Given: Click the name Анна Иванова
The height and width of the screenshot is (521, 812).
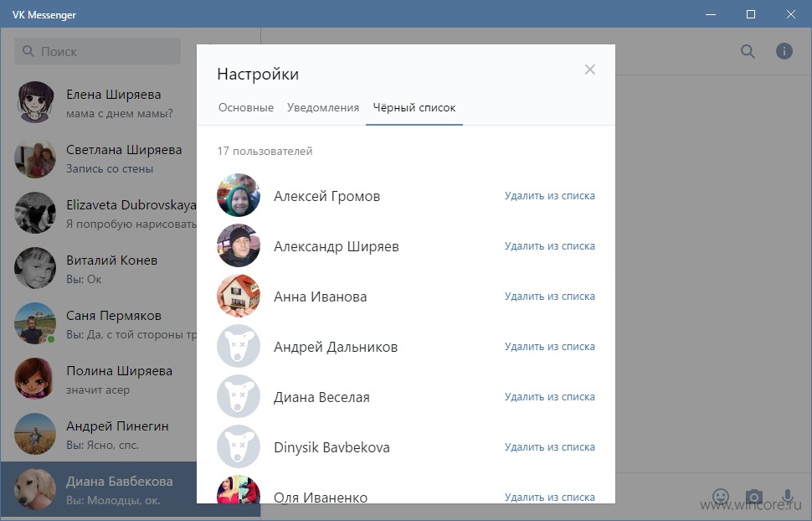Looking at the screenshot, I should 320,297.
